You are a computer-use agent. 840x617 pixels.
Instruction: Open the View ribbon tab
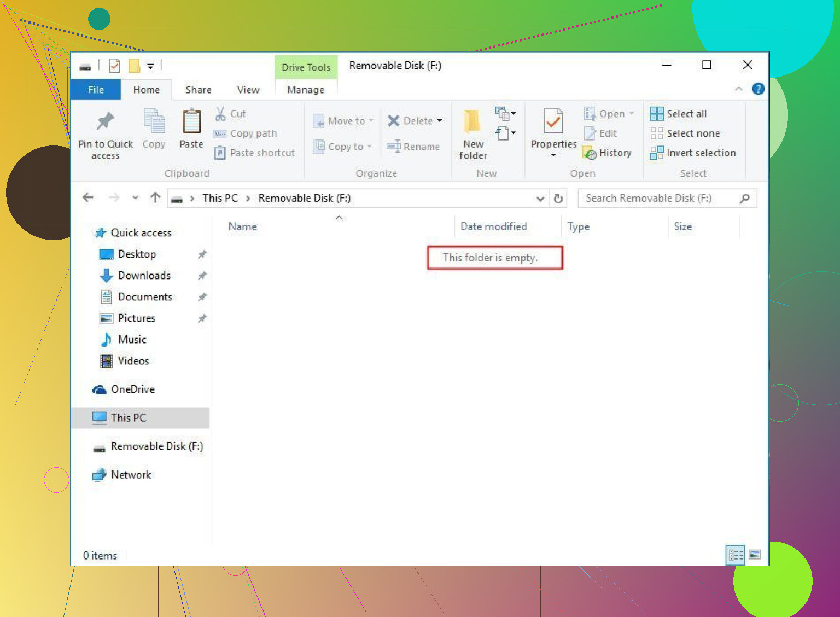[248, 90]
